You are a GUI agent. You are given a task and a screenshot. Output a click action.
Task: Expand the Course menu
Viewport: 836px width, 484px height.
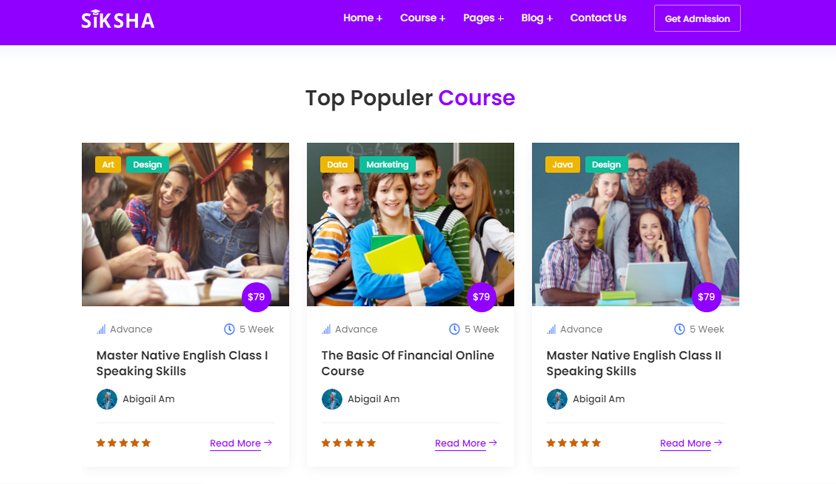[422, 18]
